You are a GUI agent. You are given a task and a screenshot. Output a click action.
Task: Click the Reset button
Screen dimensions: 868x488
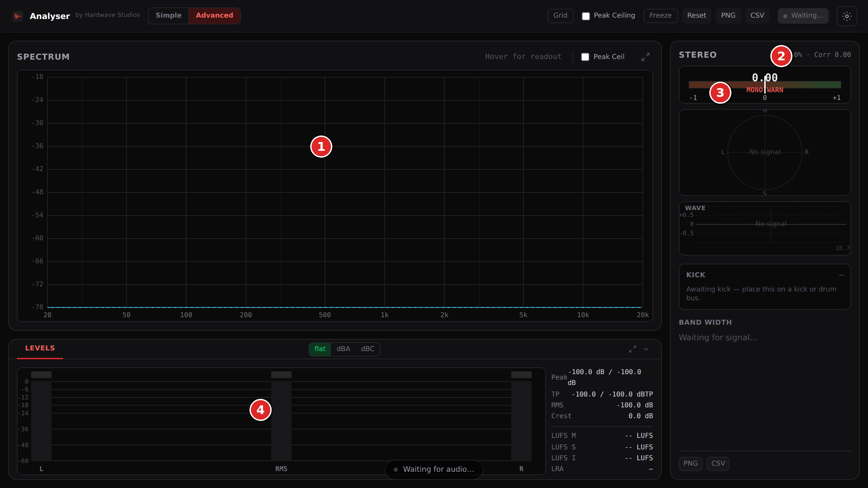pos(696,16)
